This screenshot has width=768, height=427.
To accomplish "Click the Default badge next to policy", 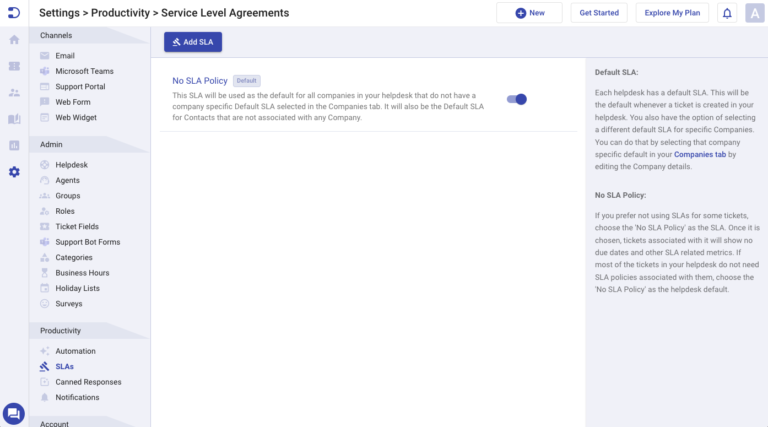I will click(246, 81).
